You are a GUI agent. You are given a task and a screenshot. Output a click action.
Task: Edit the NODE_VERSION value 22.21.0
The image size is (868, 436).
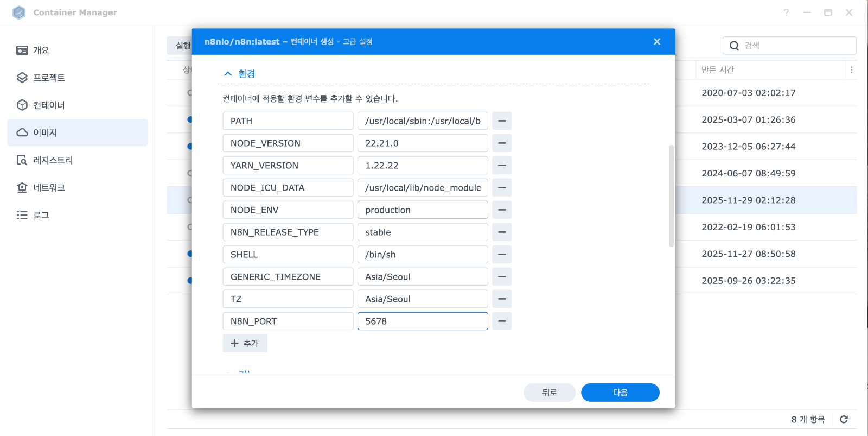point(423,143)
